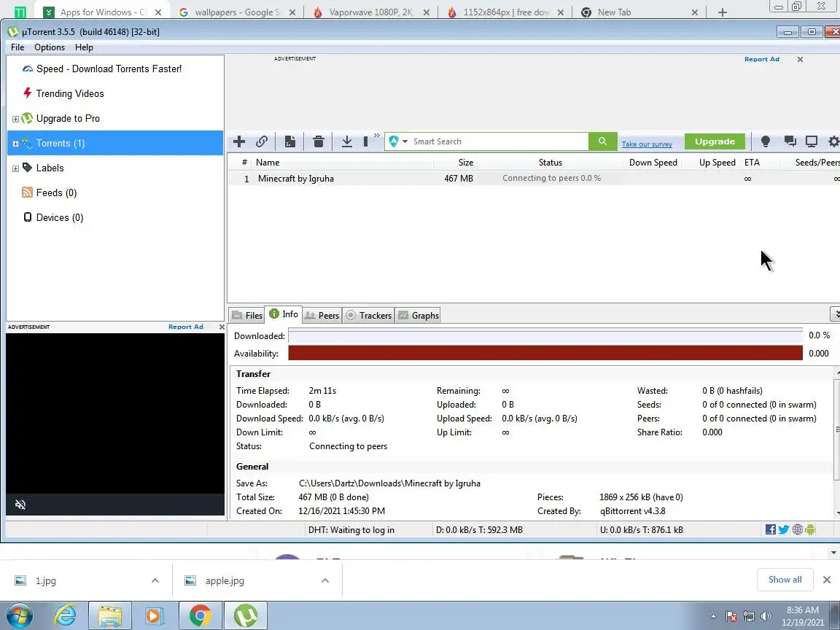Switch to the Graphs tab
Image resolution: width=840 pixels, height=630 pixels.
pos(419,316)
